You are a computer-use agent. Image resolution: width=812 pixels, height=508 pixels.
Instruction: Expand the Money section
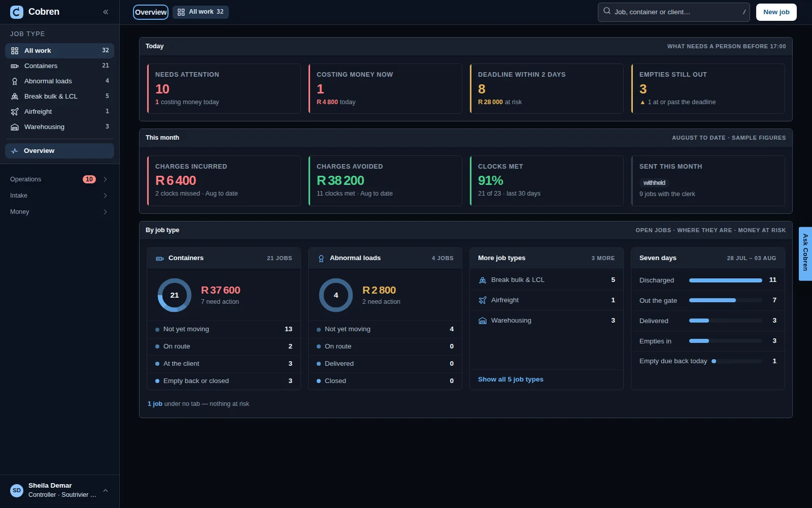(x=59, y=212)
